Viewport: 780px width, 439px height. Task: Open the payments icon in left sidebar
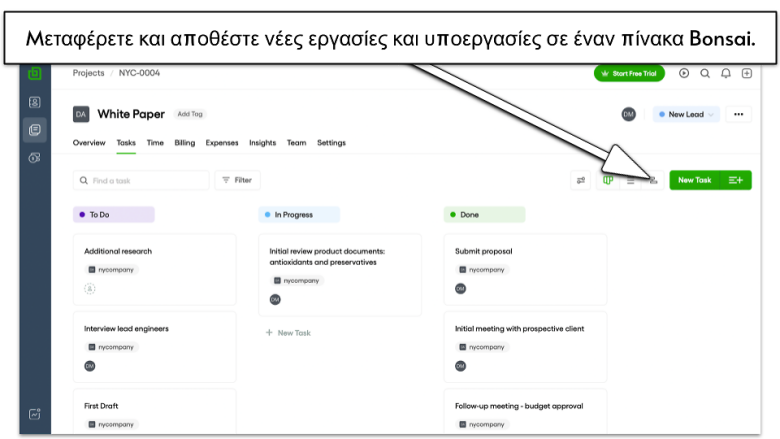[x=34, y=158]
